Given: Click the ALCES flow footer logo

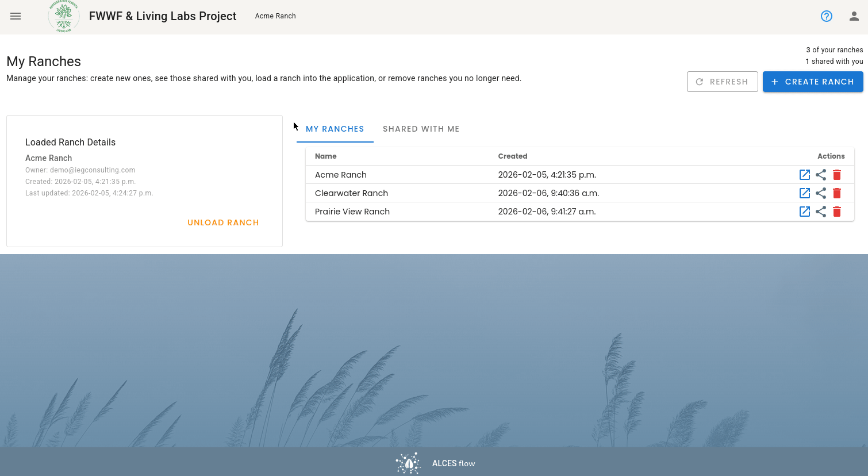Looking at the screenshot, I should click(x=436, y=463).
